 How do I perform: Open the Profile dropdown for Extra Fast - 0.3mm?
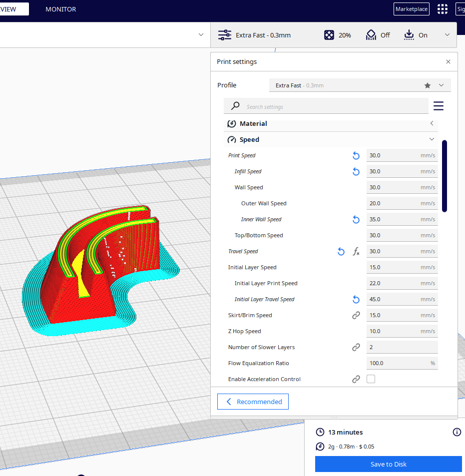[441, 85]
